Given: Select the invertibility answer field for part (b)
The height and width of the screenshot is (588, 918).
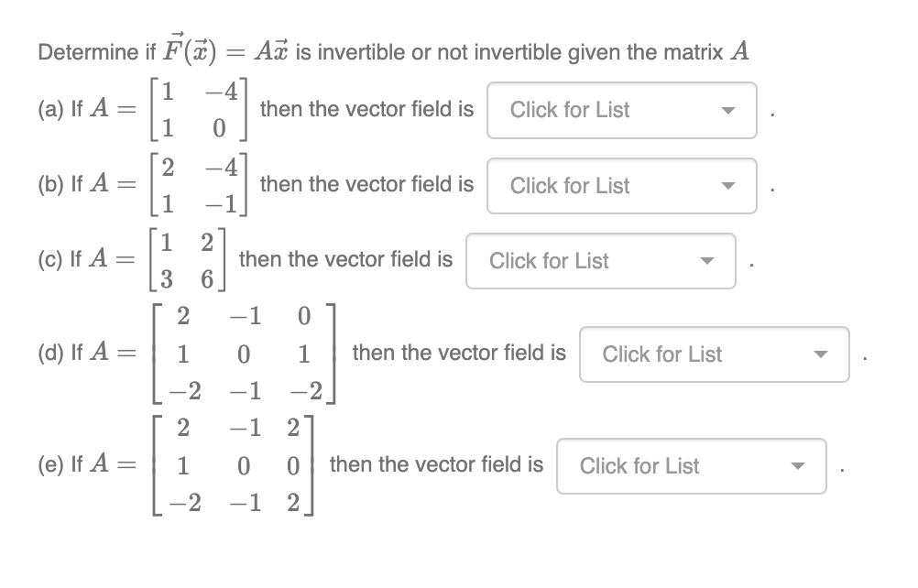Looking at the screenshot, I should click(x=621, y=186).
